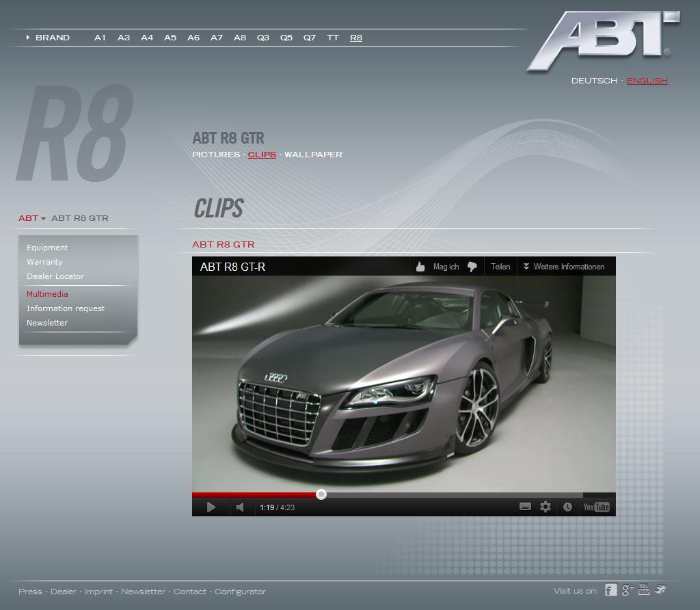The height and width of the screenshot is (610, 700).
Task: Select TT in the model navigation
Action: point(333,38)
